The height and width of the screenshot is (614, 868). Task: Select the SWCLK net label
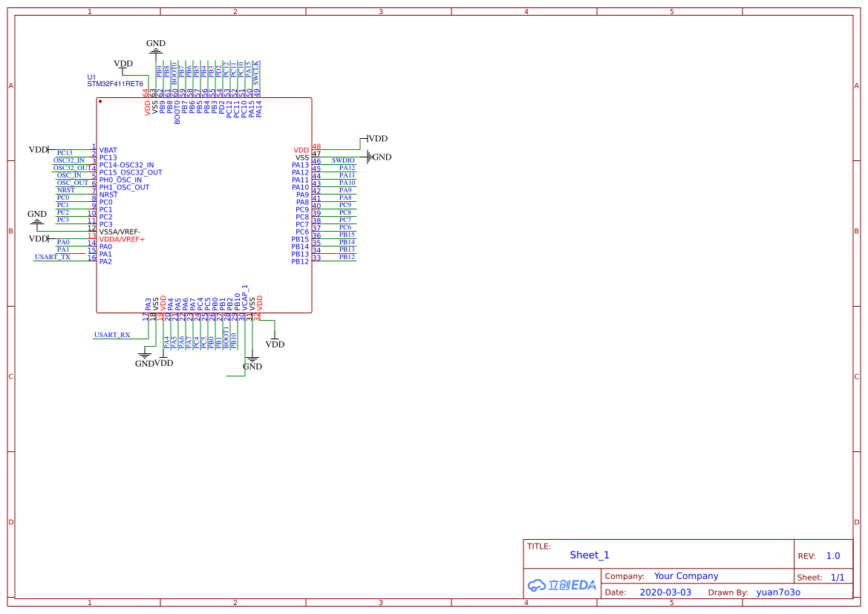point(255,73)
